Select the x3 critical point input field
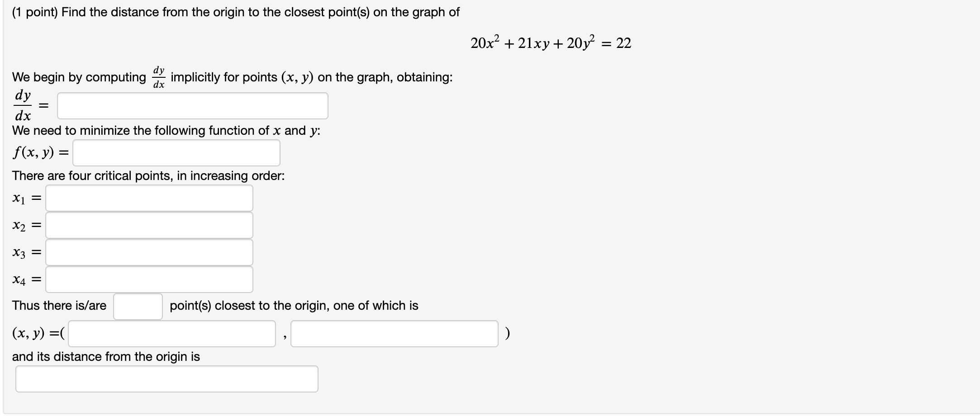980x416 pixels. [x=149, y=252]
